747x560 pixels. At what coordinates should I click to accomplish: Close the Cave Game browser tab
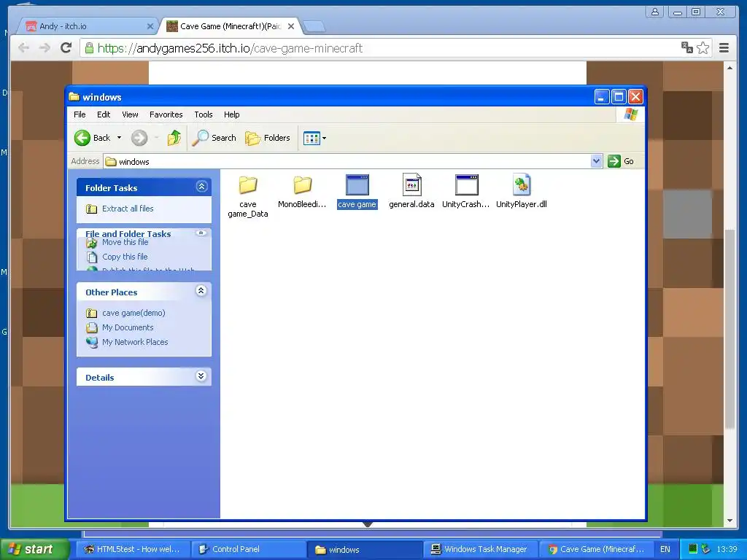point(291,26)
